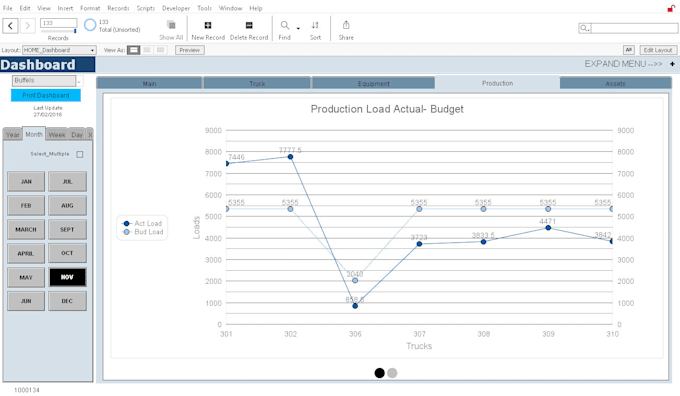
Task: Click EXPAND MENU link
Action: (x=623, y=64)
